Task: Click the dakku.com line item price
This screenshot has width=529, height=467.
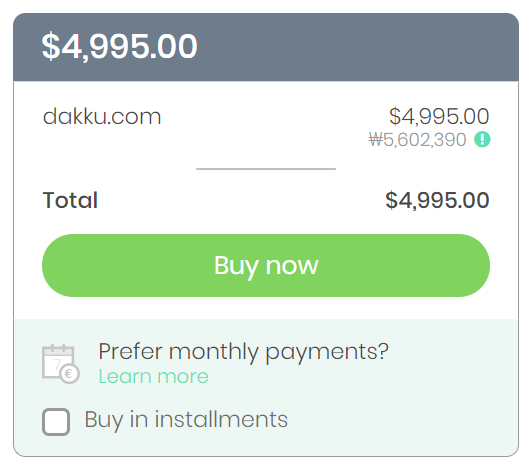Action: [x=439, y=116]
